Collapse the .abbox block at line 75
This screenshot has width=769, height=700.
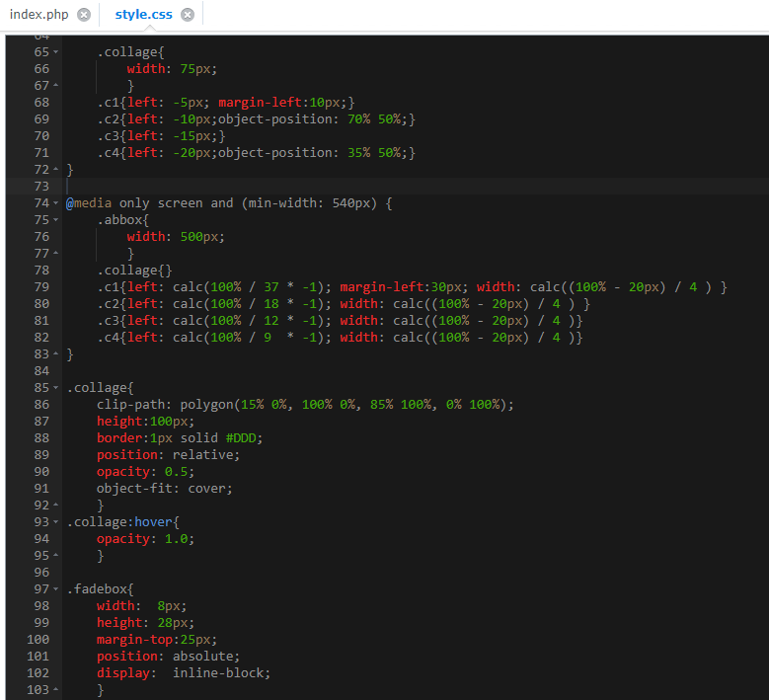point(56,220)
